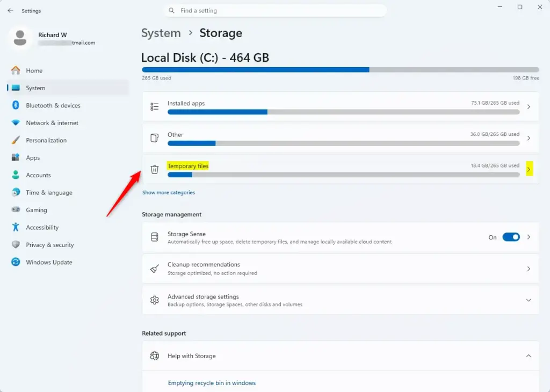Click the Time & language globe icon
This screenshot has height=392, width=550.
point(16,192)
